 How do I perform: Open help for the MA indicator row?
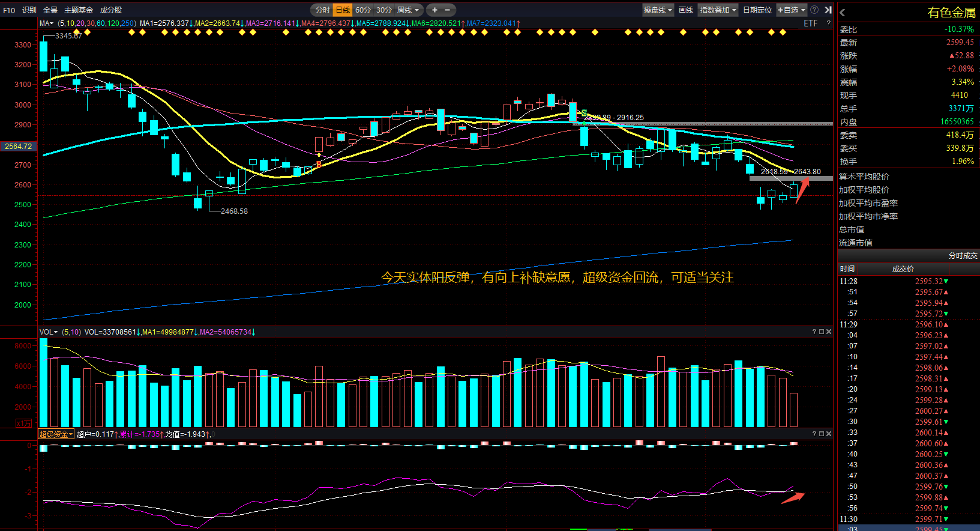click(829, 23)
